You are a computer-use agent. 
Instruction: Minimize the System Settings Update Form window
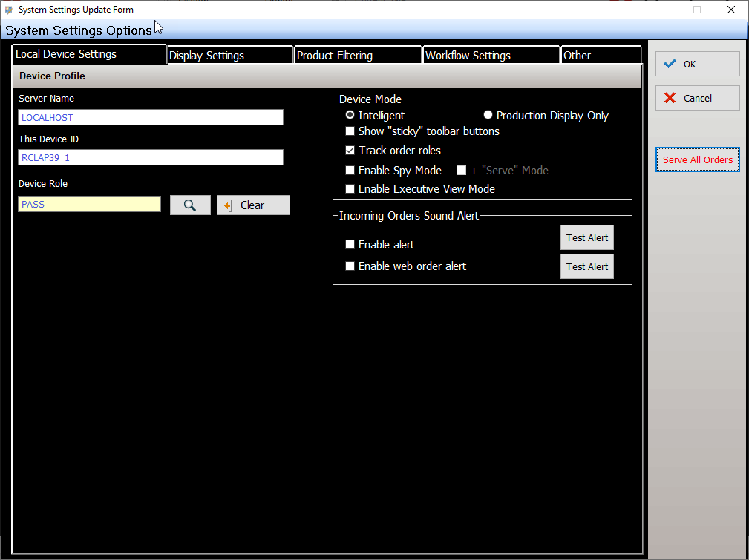click(663, 10)
